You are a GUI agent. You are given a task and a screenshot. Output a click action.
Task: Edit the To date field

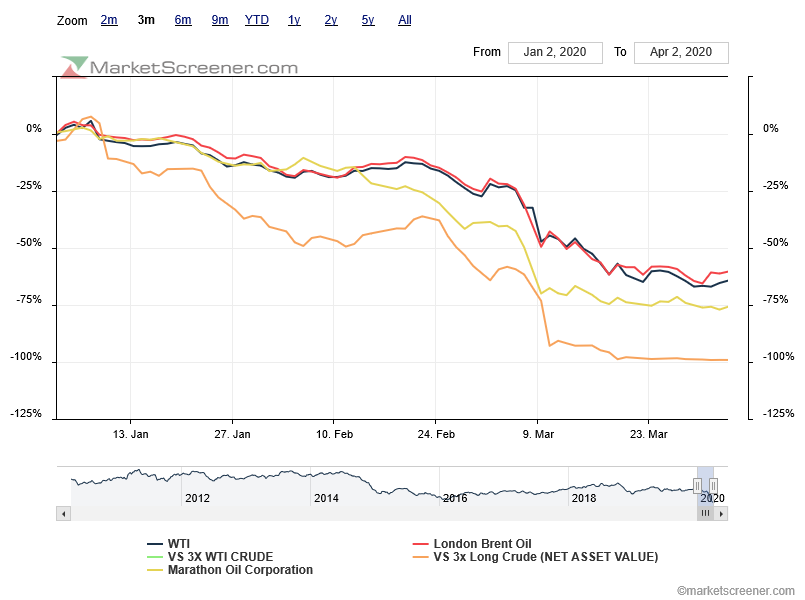click(x=681, y=52)
